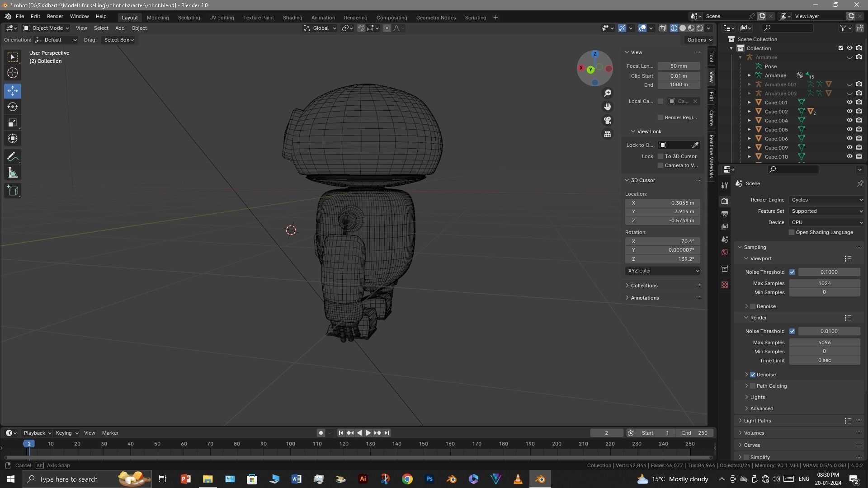
Task: Select the Add Cube tool
Action: 13,191
